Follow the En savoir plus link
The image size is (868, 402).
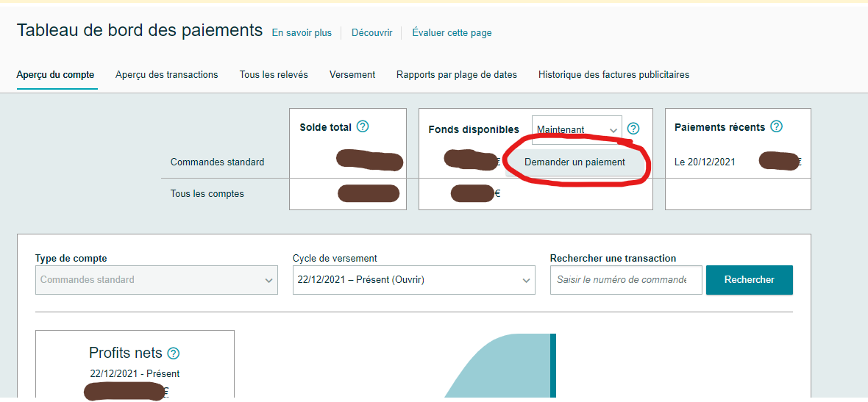pyautogui.click(x=302, y=32)
